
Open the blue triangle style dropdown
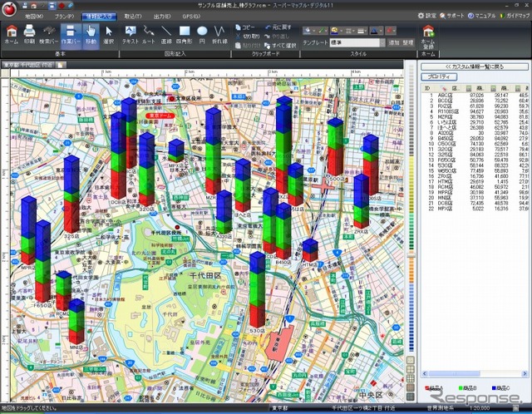376,31
